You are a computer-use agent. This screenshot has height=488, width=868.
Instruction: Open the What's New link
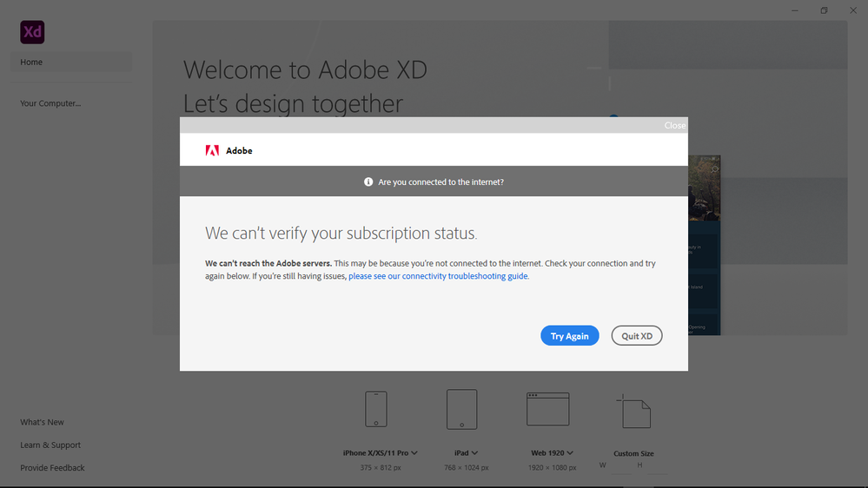43,422
